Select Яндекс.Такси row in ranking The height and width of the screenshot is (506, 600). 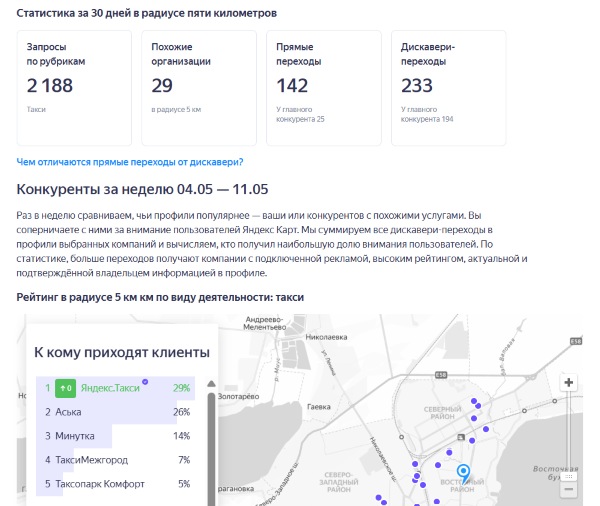pyautogui.click(x=116, y=388)
